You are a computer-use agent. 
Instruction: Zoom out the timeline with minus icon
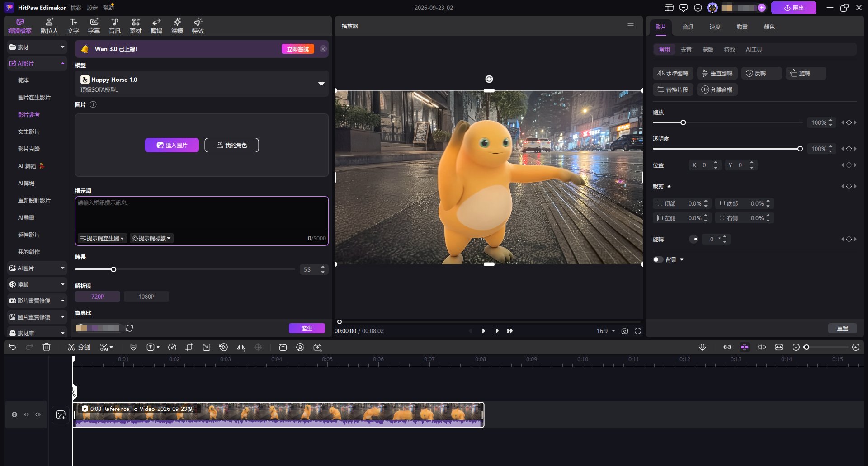point(796,347)
